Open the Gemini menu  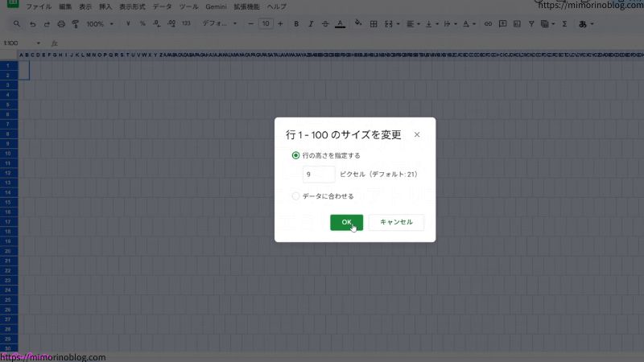[x=216, y=6]
